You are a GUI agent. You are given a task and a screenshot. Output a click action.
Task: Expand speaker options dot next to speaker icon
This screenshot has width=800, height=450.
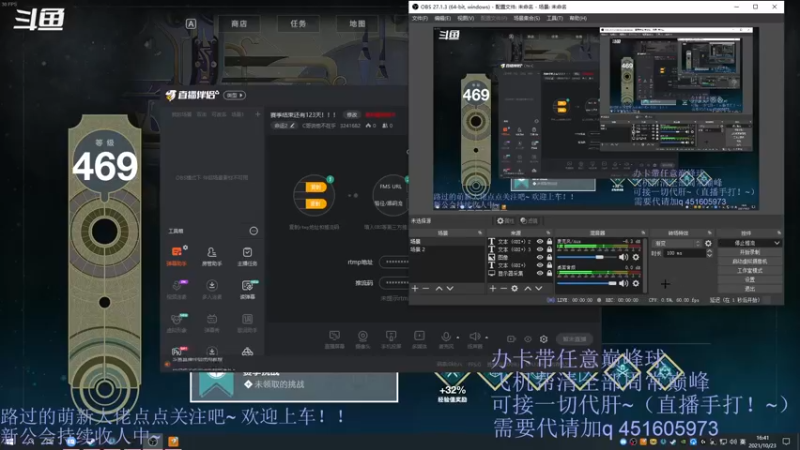coord(487,337)
